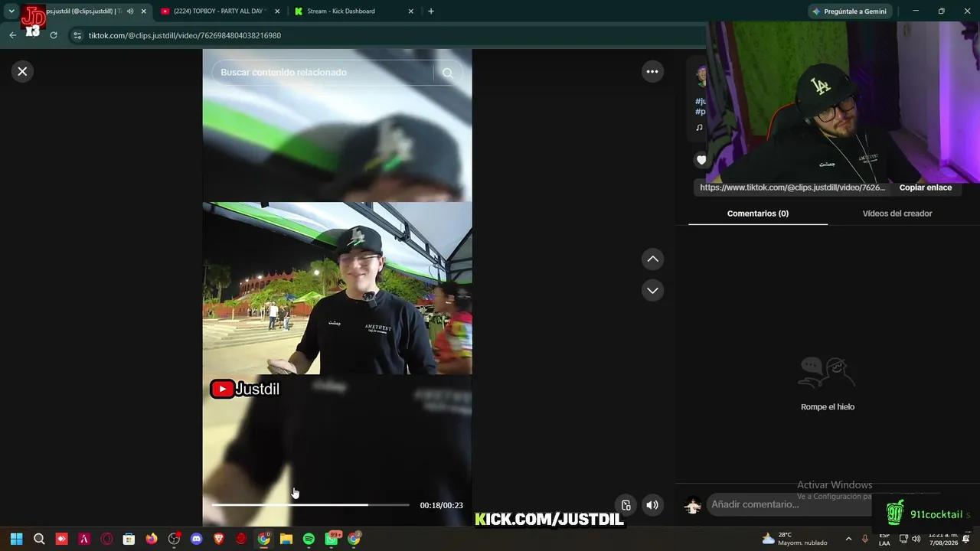Mute the TikTok tab via its speaker icon

point(130,11)
